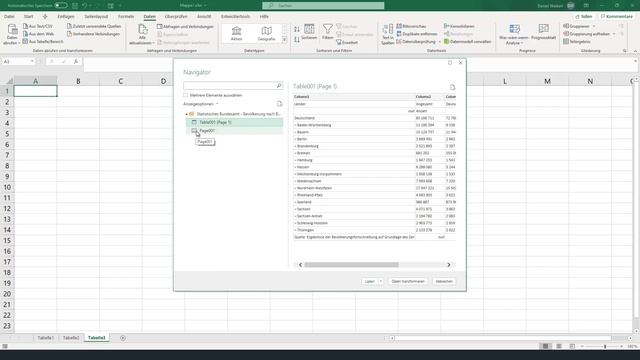Select the Aktien data type

point(236,33)
